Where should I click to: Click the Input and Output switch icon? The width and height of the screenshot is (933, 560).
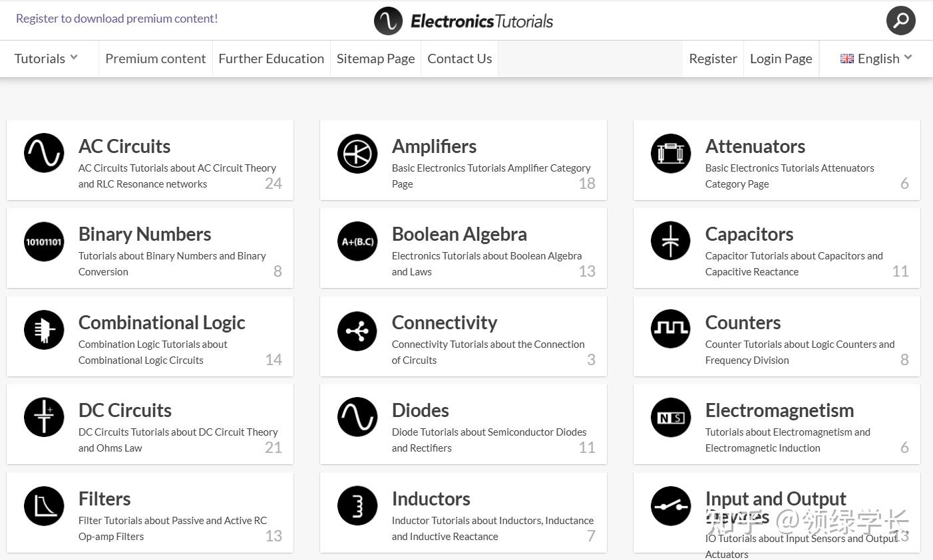tap(671, 506)
